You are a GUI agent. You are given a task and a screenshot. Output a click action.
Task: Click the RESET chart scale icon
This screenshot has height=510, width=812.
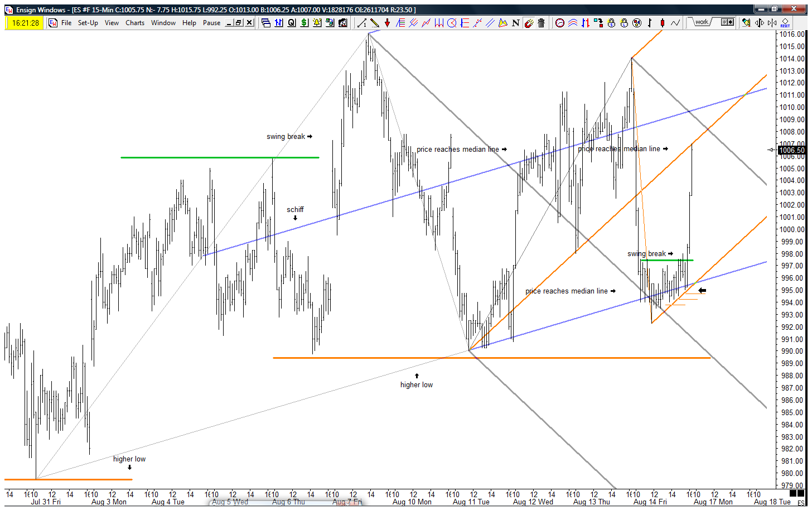pyautogui.click(x=785, y=23)
